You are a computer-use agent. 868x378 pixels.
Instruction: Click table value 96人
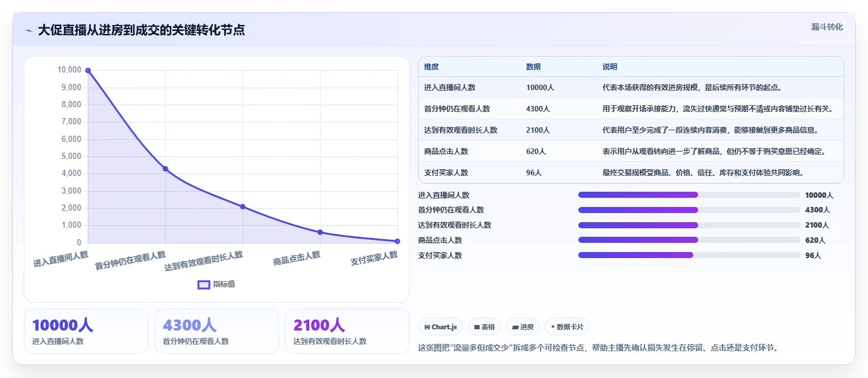pyautogui.click(x=534, y=173)
